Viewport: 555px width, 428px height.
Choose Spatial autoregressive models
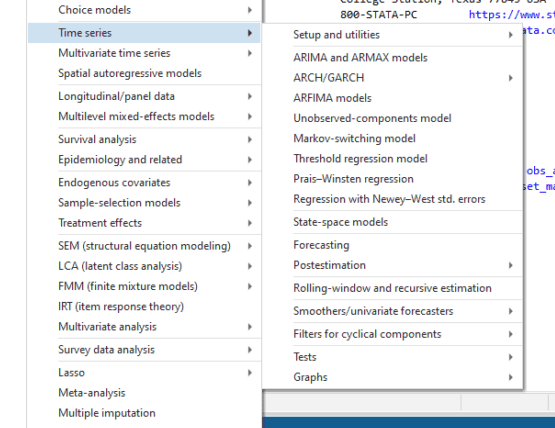click(144, 73)
